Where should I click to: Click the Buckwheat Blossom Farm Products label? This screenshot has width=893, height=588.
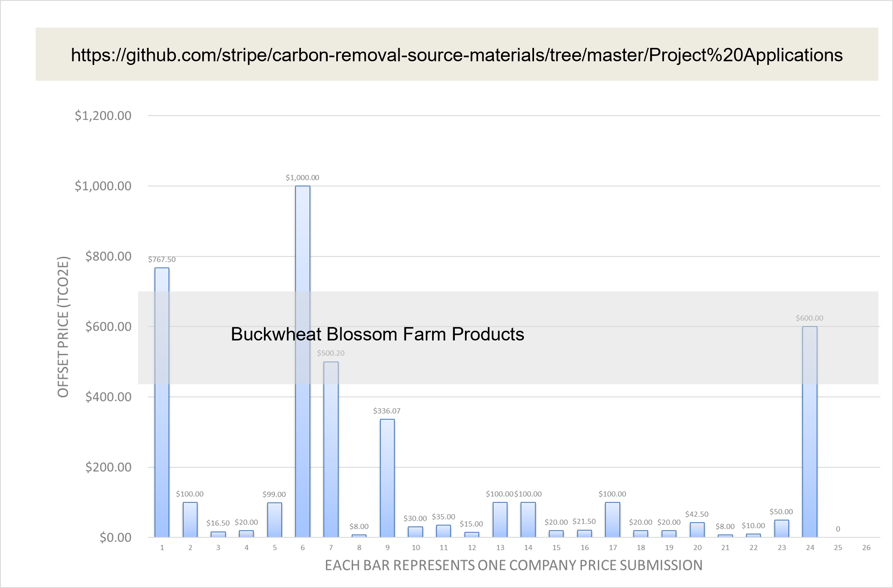click(377, 334)
